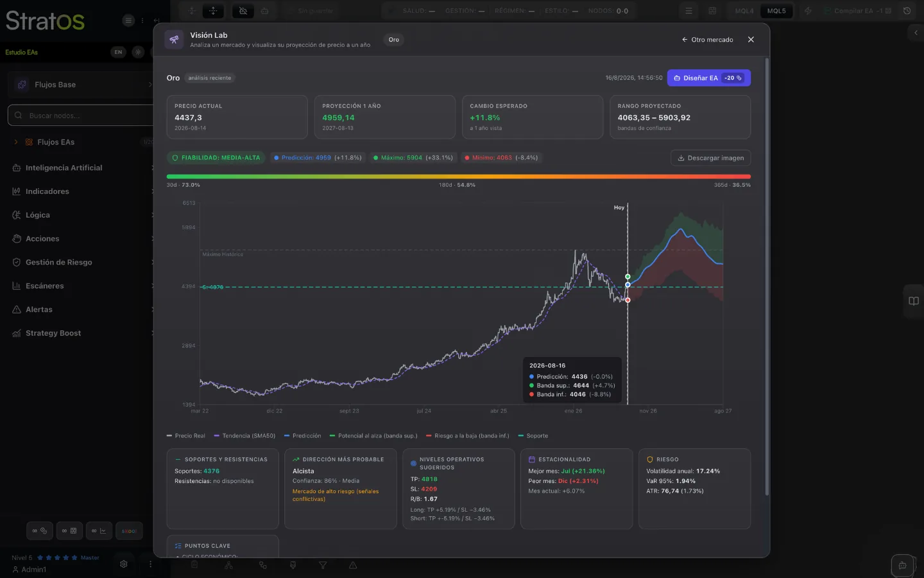Toggle Potencial al alza legend series

(373, 435)
